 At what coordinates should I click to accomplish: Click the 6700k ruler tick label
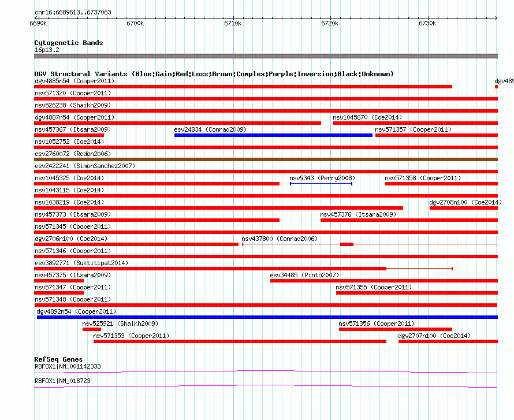[x=135, y=23]
